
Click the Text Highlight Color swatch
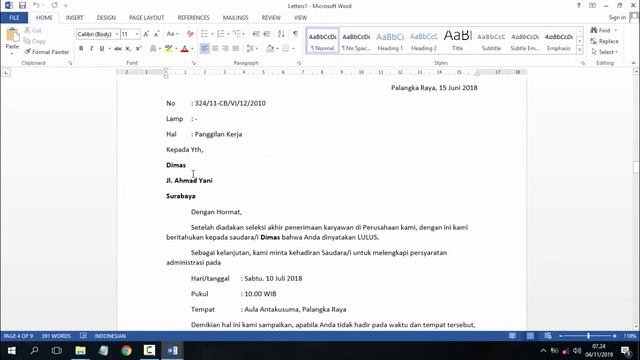click(x=168, y=49)
